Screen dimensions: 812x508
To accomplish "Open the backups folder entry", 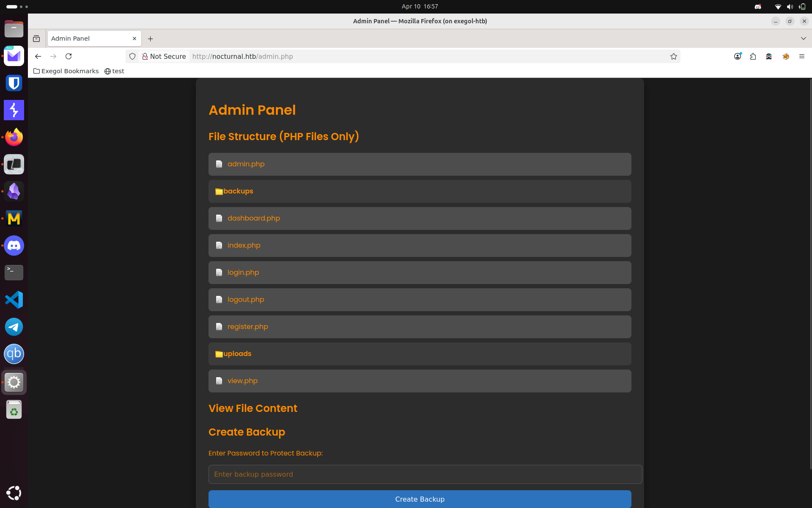I will (x=238, y=191).
